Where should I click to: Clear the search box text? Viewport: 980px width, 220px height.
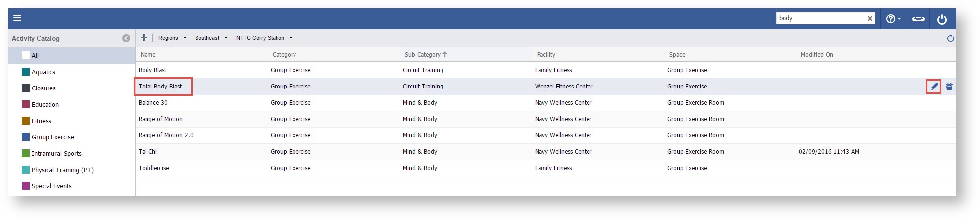[x=870, y=19]
